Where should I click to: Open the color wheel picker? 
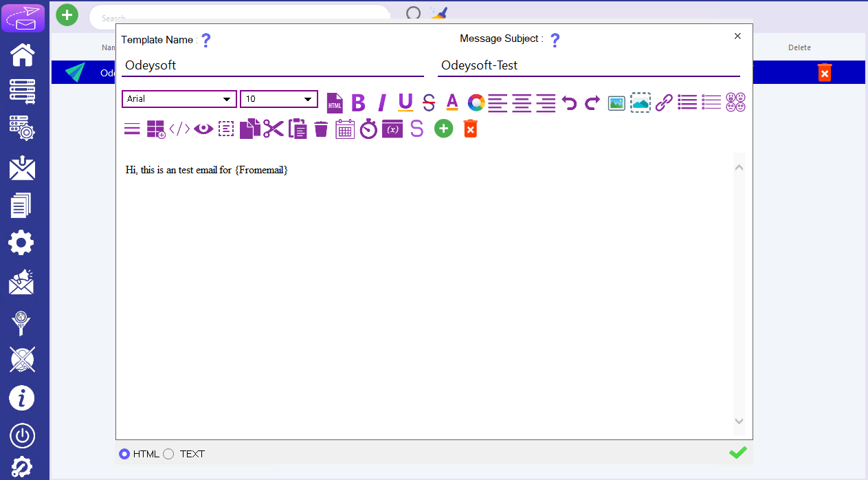point(476,102)
